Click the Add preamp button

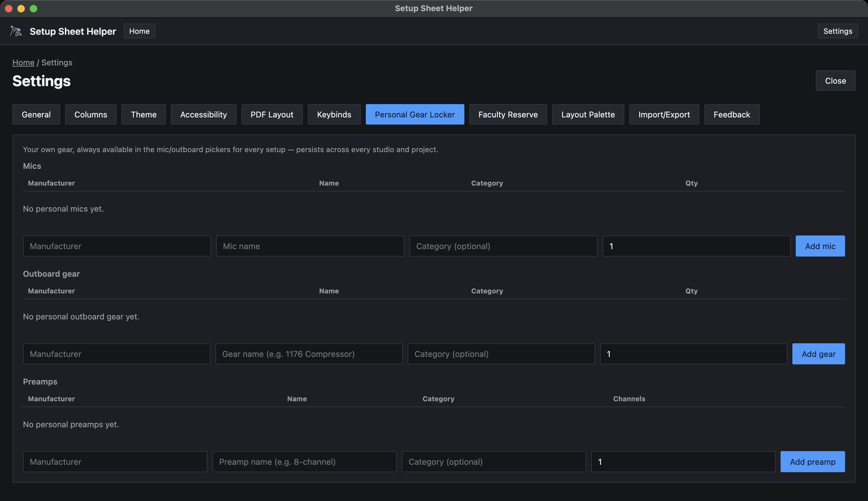coord(813,462)
